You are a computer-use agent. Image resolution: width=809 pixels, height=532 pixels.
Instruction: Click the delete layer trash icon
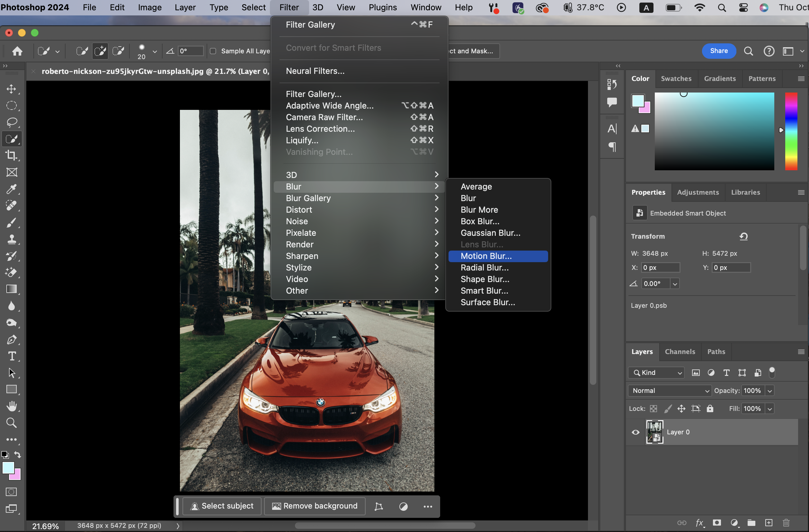tap(786, 522)
